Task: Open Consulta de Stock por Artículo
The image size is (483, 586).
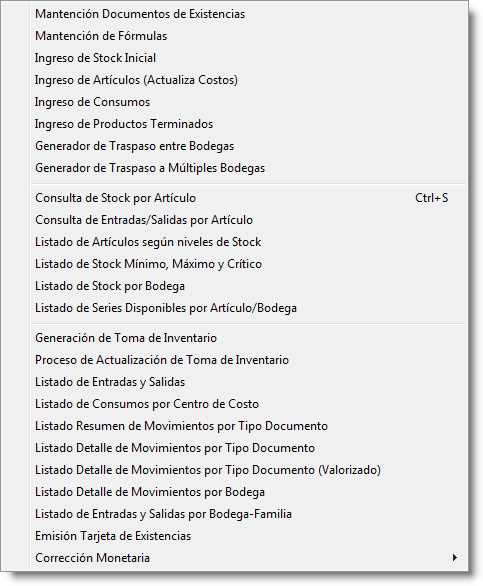Action: 249,198
